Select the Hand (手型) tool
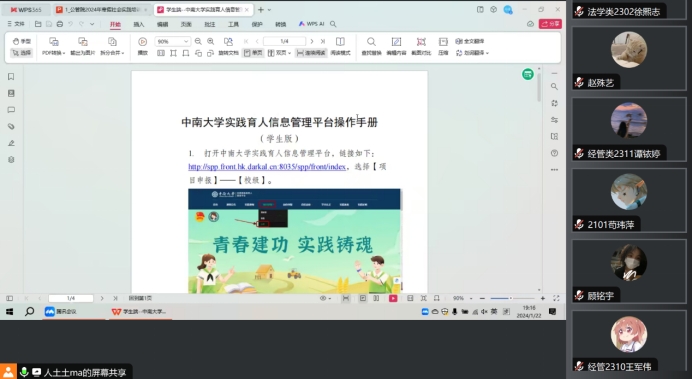This screenshot has height=379, width=693. (x=21, y=41)
